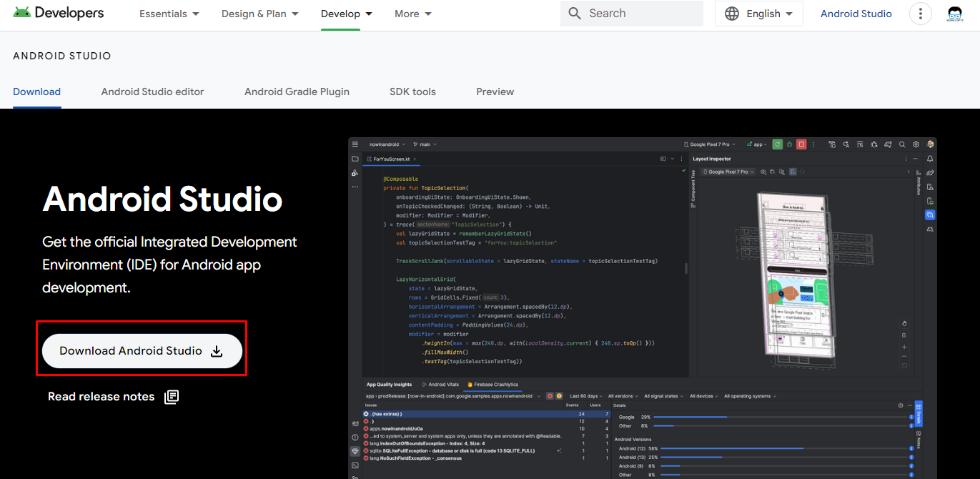This screenshot has height=479, width=980.
Task: Click the Android Studio IDE screenshot image
Action: (643, 308)
